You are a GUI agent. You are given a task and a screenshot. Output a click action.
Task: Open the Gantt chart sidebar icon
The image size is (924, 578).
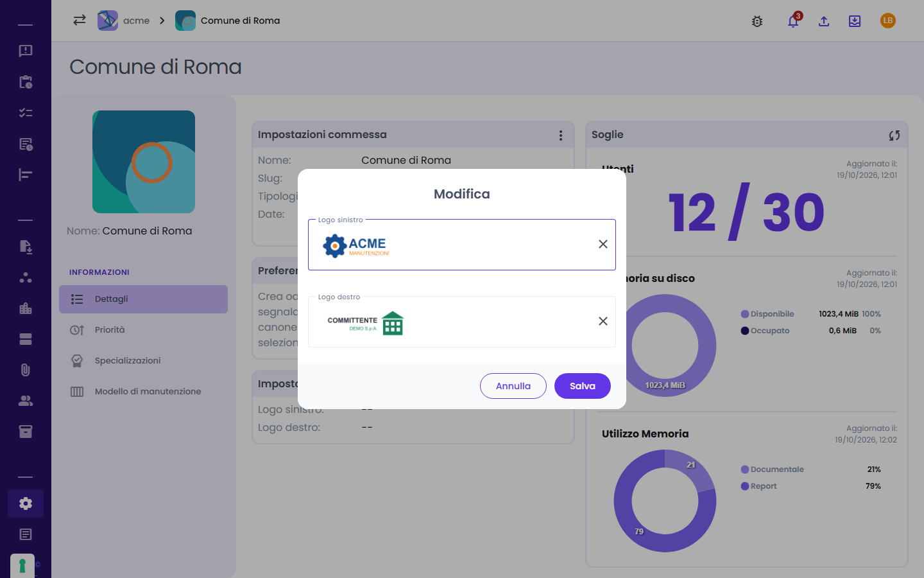tap(26, 175)
